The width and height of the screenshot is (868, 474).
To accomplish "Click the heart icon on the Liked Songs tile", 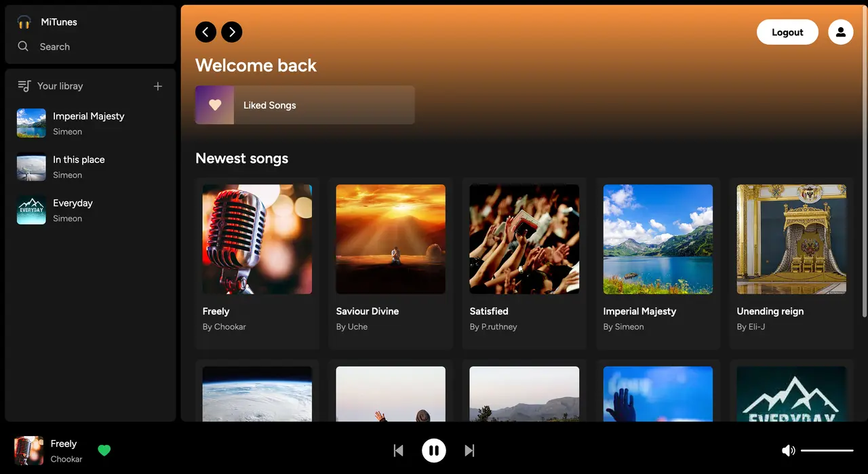I will tap(215, 105).
